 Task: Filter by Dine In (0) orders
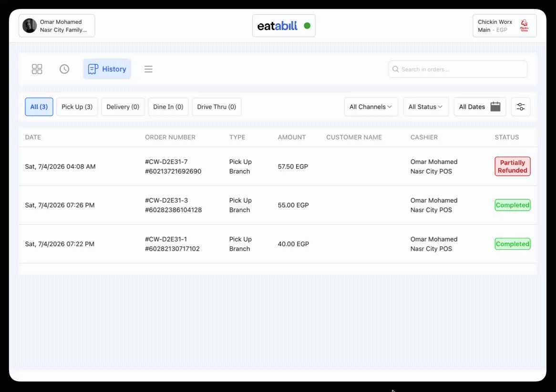(x=168, y=107)
